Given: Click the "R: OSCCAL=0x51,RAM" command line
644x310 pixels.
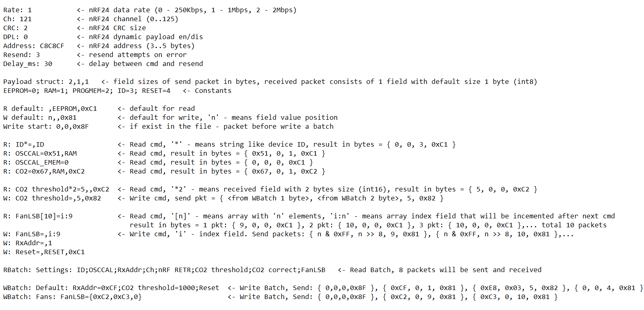Looking at the screenshot, I should [x=40, y=154].
